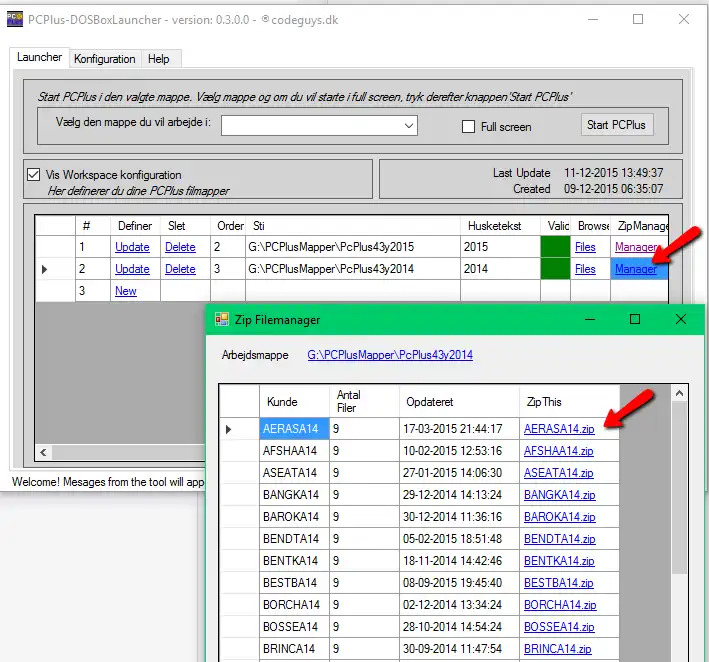Click BORCHA14.zip link
The image size is (709, 662).
[x=560, y=605]
